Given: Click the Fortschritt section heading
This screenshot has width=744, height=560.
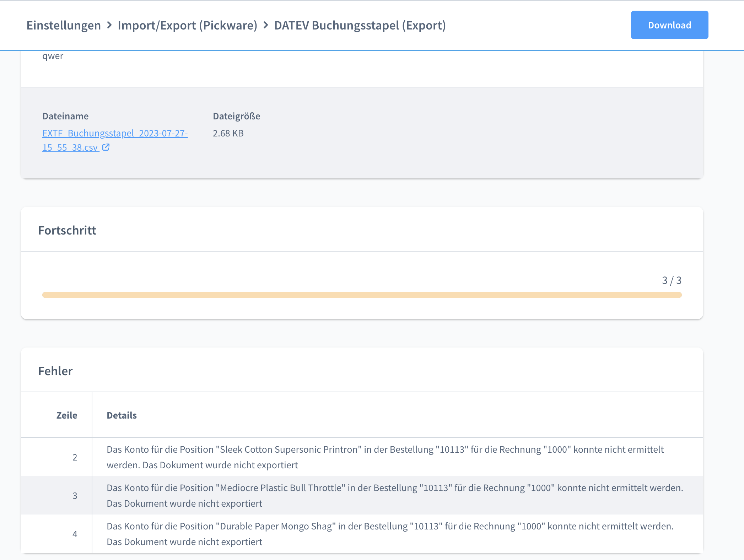Looking at the screenshot, I should pos(67,230).
